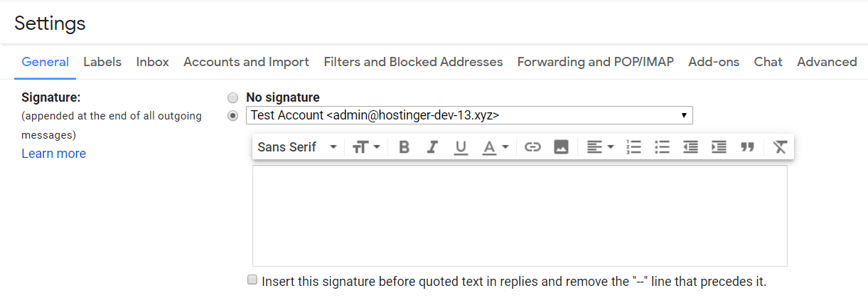Create a bulleted list in signature

click(662, 147)
